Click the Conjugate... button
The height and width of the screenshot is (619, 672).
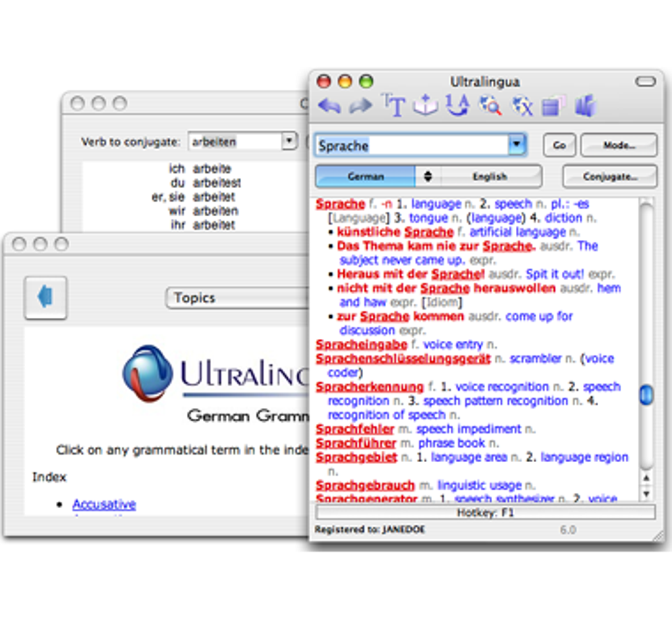tap(610, 176)
